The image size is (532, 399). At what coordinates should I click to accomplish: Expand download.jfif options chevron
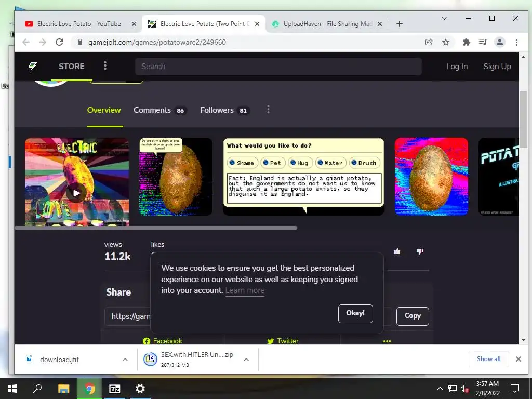tap(125, 360)
